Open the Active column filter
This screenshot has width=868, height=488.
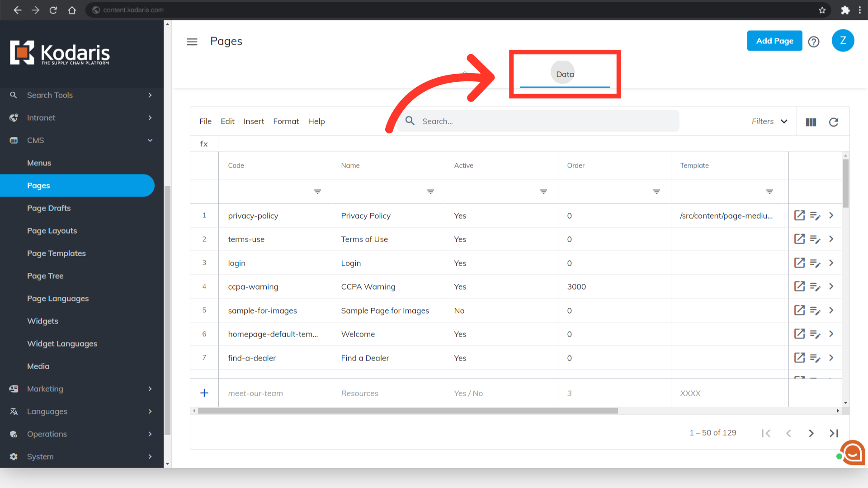point(544,192)
